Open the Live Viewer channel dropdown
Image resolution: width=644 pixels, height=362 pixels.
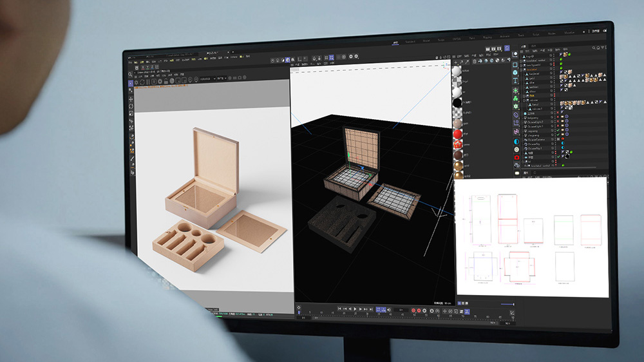207,79
